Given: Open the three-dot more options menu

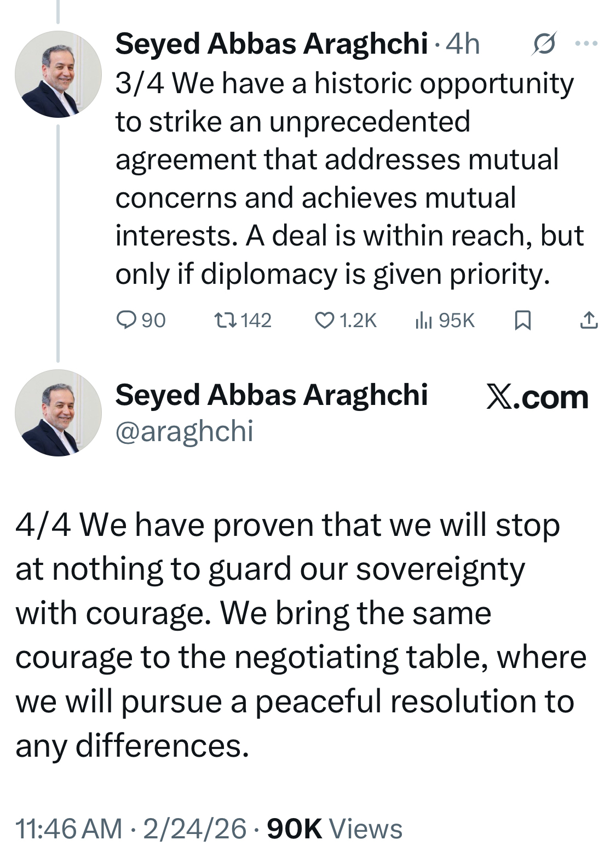Looking at the screenshot, I should click(587, 44).
